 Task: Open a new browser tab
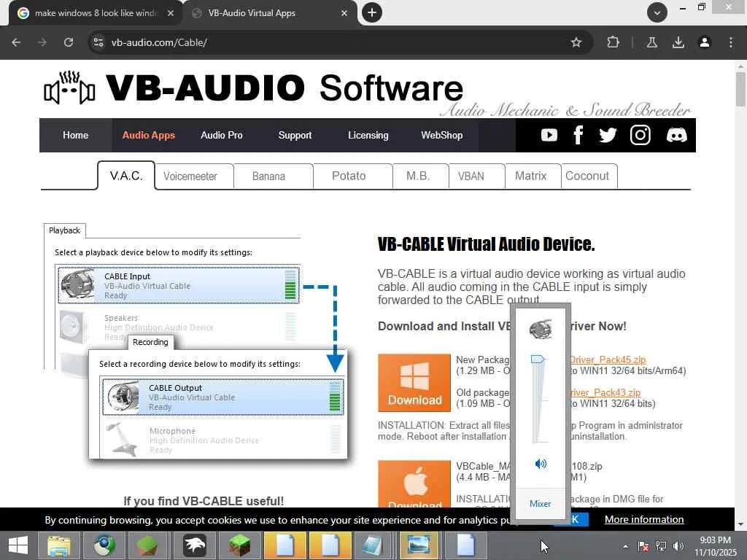[372, 12]
